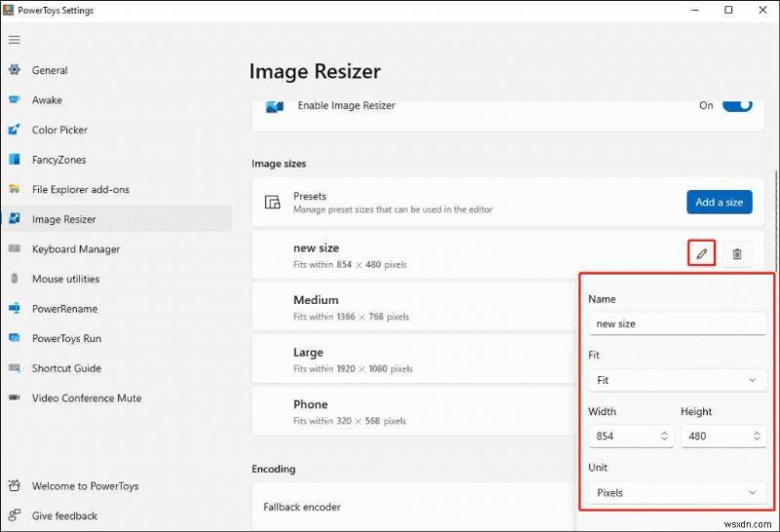Open the Fit mode dropdown
The height and width of the screenshot is (532, 780).
tap(677, 380)
